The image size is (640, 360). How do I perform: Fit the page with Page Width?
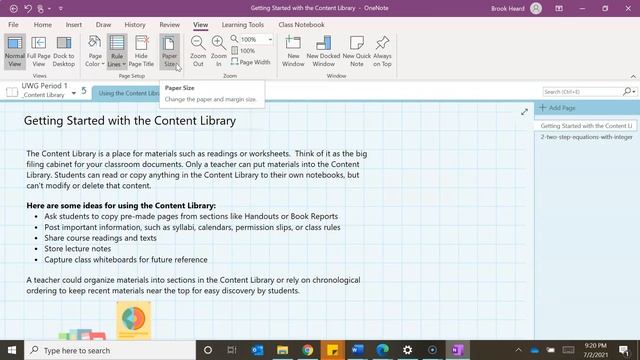point(250,62)
